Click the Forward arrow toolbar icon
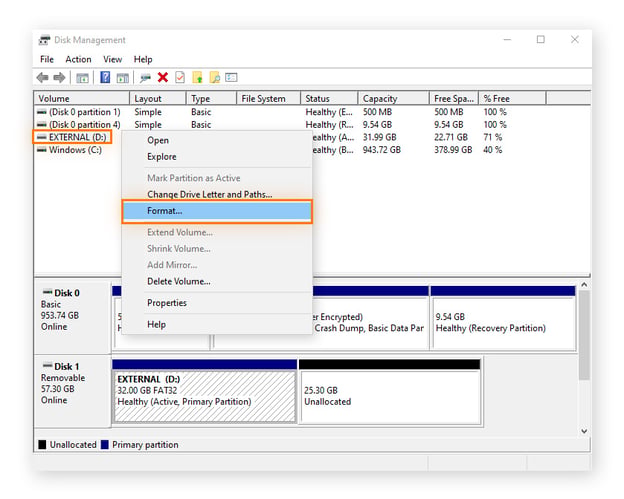 [x=59, y=78]
